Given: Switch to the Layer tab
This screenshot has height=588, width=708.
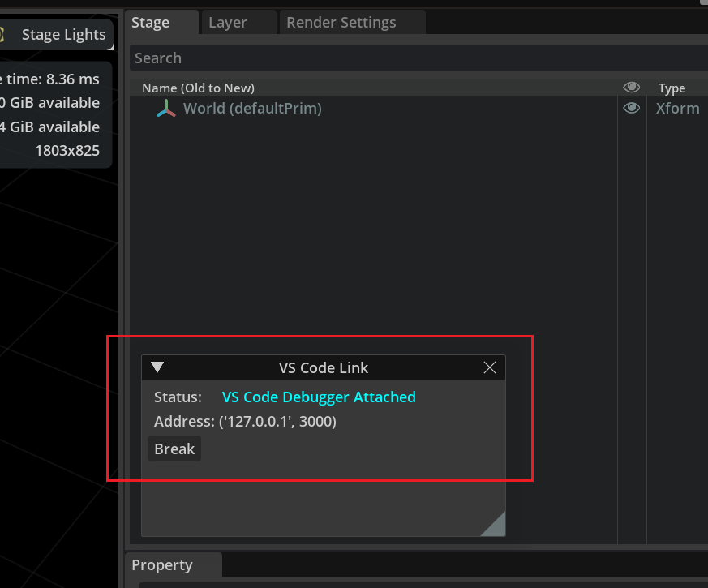Looking at the screenshot, I should (228, 22).
